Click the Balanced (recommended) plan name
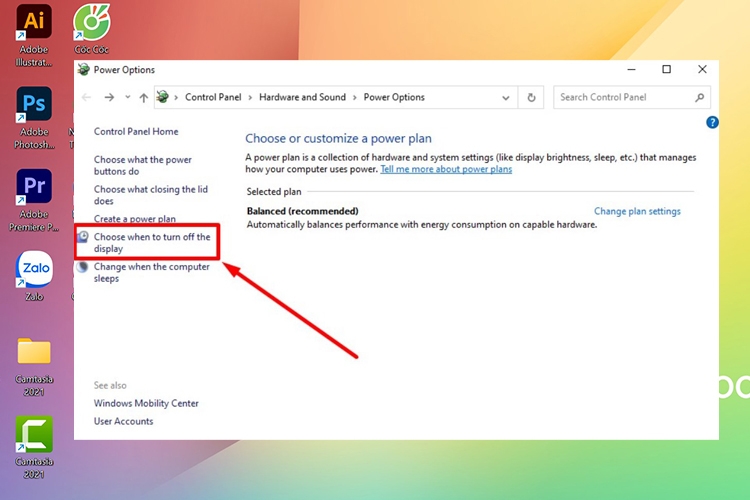The image size is (750, 500). coord(302,211)
